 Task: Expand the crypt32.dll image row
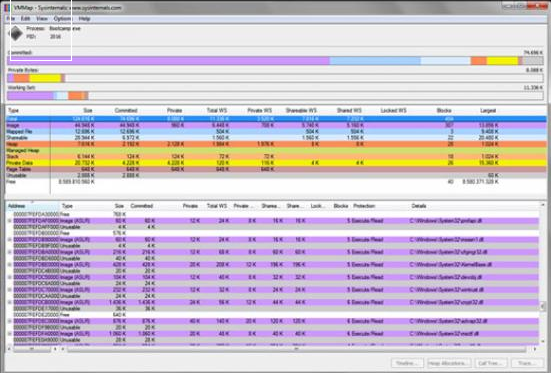point(10,302)
